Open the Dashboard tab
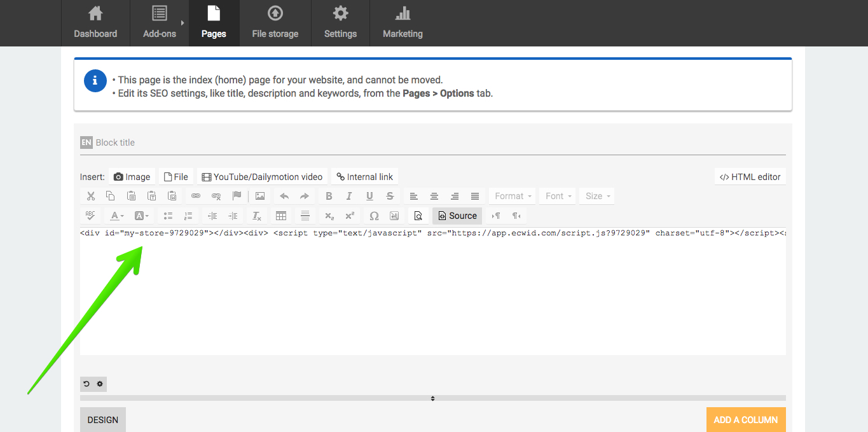The image size is (868, 432). tap(95, 23)
